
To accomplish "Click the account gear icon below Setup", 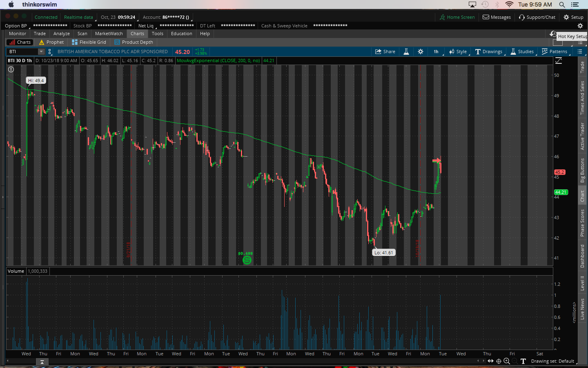I will [580, 26].
